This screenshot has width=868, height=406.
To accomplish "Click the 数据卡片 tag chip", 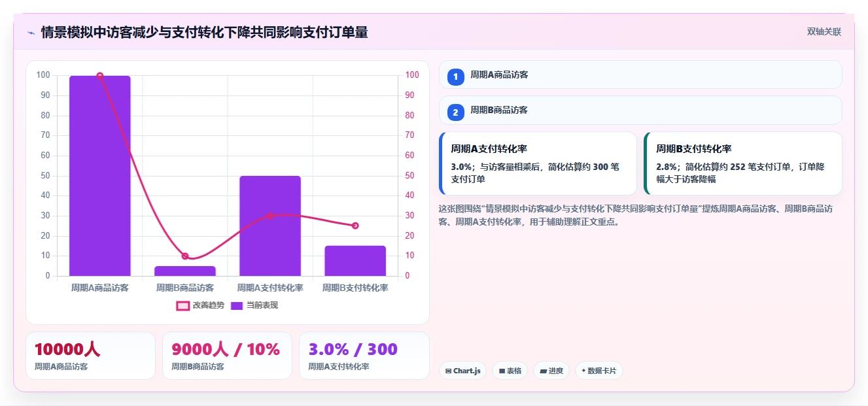I will click(599, 371).
